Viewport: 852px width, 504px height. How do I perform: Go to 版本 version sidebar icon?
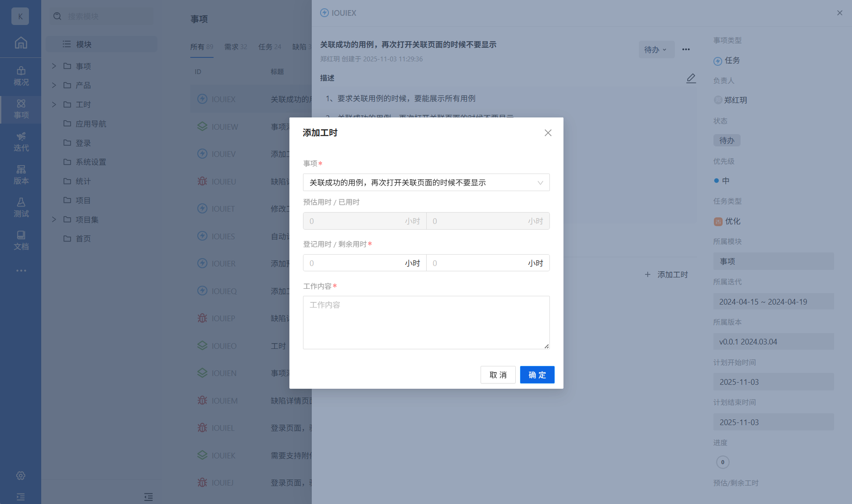click(x=21, y=174)
